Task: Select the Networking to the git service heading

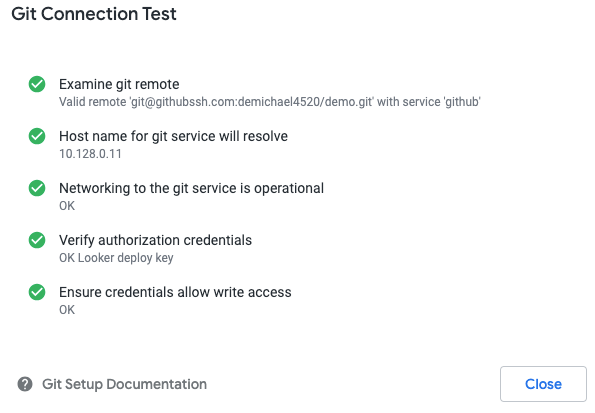Action: pos(191,188)
